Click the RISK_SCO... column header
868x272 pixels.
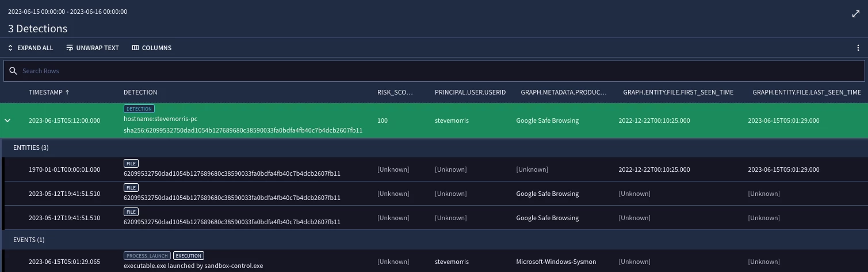point(395,92)
